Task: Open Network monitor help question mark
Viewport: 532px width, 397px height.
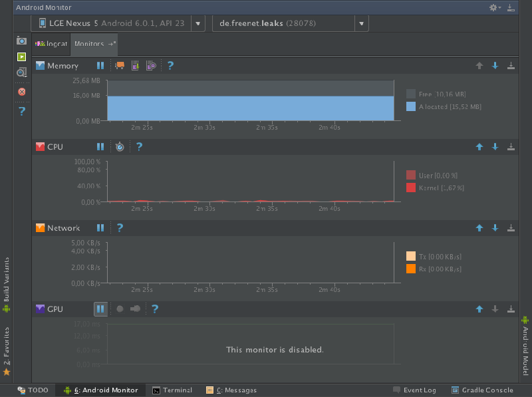Action: pos(120,227)
